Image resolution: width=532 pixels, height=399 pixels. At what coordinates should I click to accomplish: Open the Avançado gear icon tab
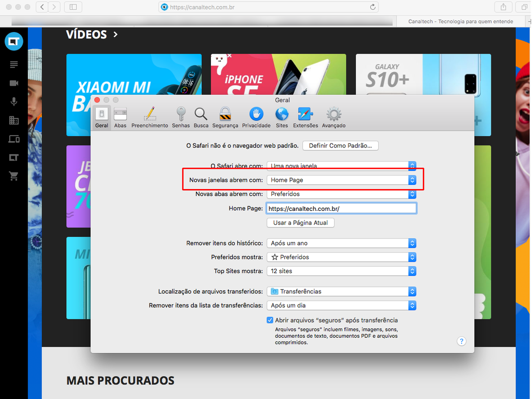[334, 117]
